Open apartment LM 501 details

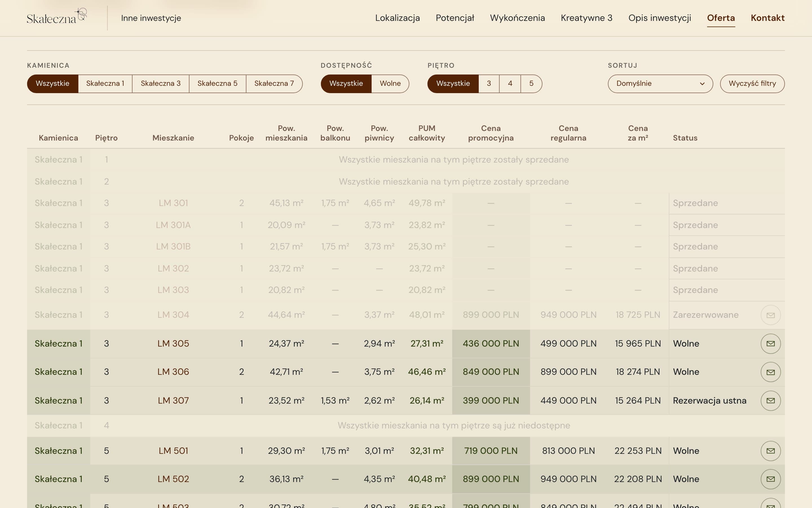pos(173,450)
